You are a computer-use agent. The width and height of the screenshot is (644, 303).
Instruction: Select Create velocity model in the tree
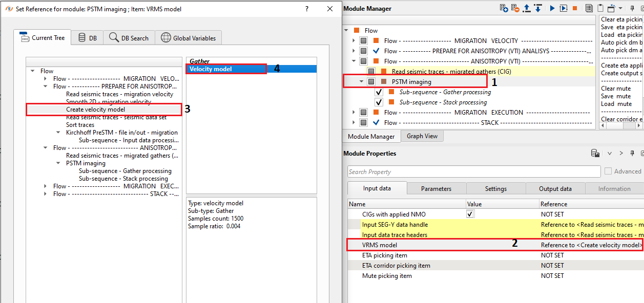pyautogui.click(x=95, y=110)
